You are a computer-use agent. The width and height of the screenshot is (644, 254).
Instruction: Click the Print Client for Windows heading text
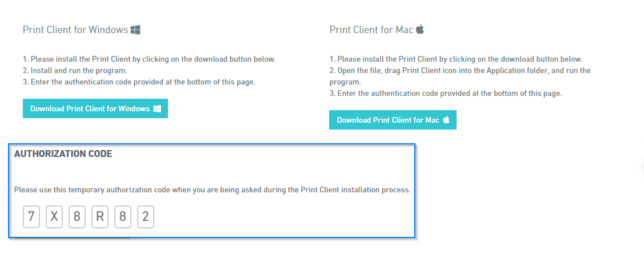pos(75,30)
